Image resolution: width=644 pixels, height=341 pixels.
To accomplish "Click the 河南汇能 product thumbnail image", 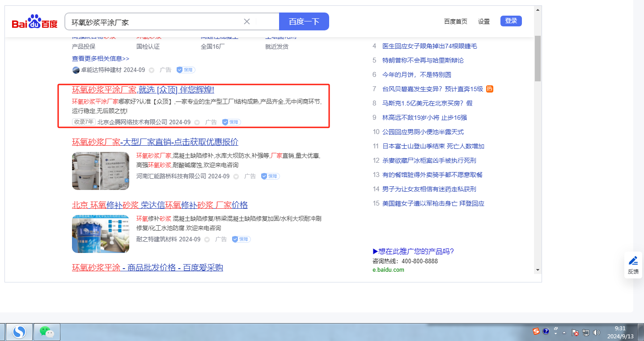I will 101,171.
